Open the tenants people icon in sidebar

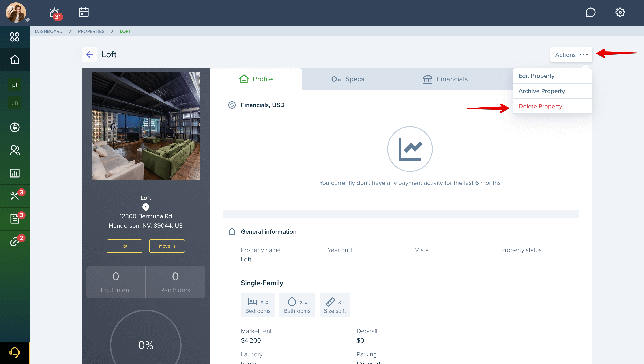click(x=15, y=150)
